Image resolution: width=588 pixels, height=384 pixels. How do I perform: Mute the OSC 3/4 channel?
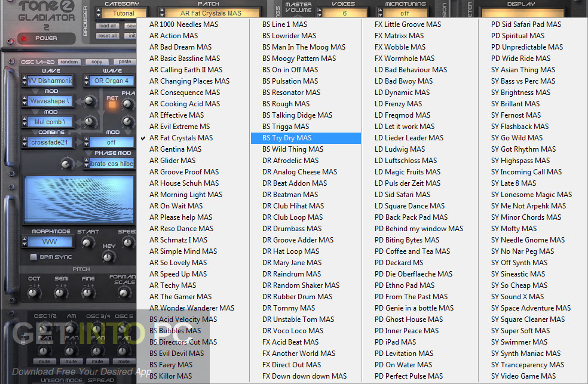coord(97,361)
